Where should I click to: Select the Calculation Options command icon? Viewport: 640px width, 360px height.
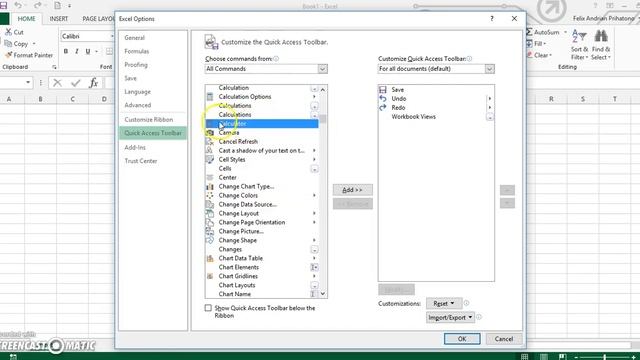pyautogui.click(x=210, y=97)
